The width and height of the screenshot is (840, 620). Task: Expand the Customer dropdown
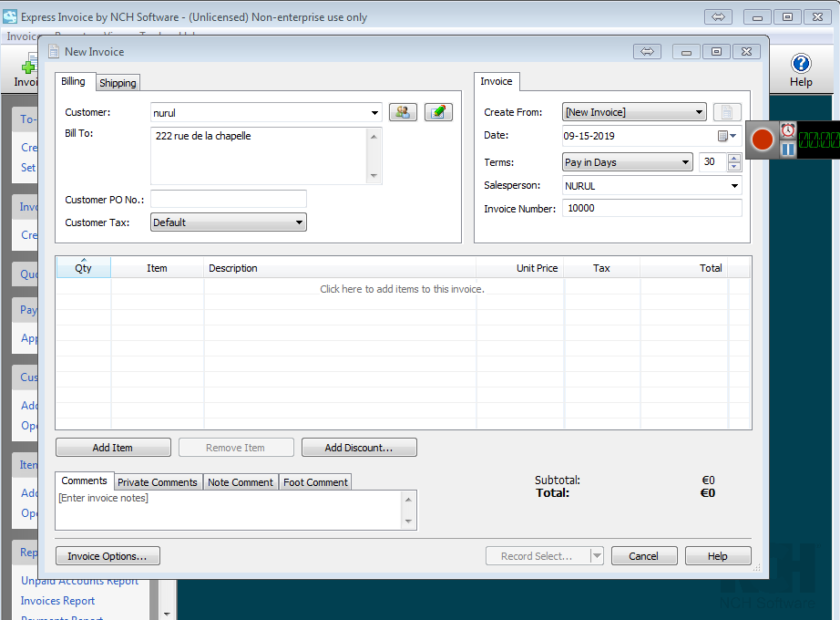click(374, 113)
